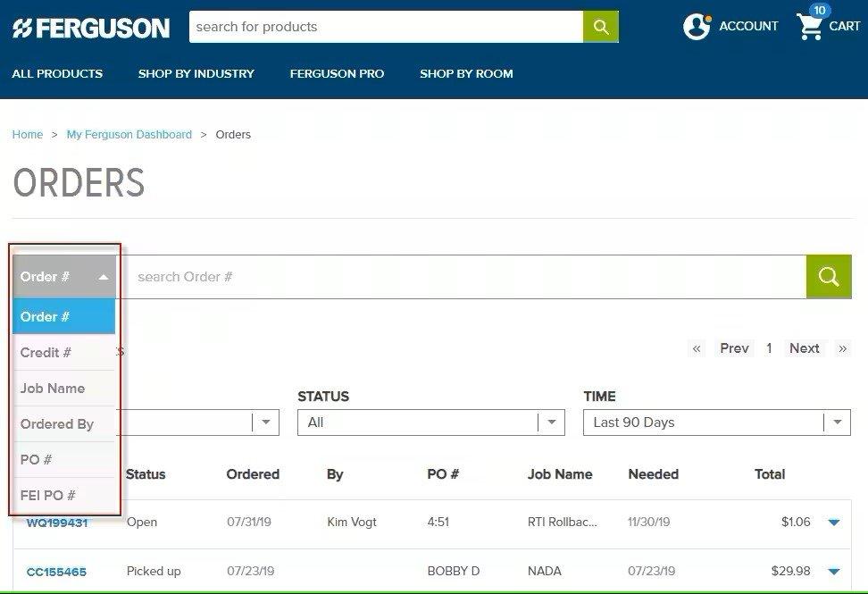Open the shopping cart icon
The image size is (868, 594).
click(809, 27)
